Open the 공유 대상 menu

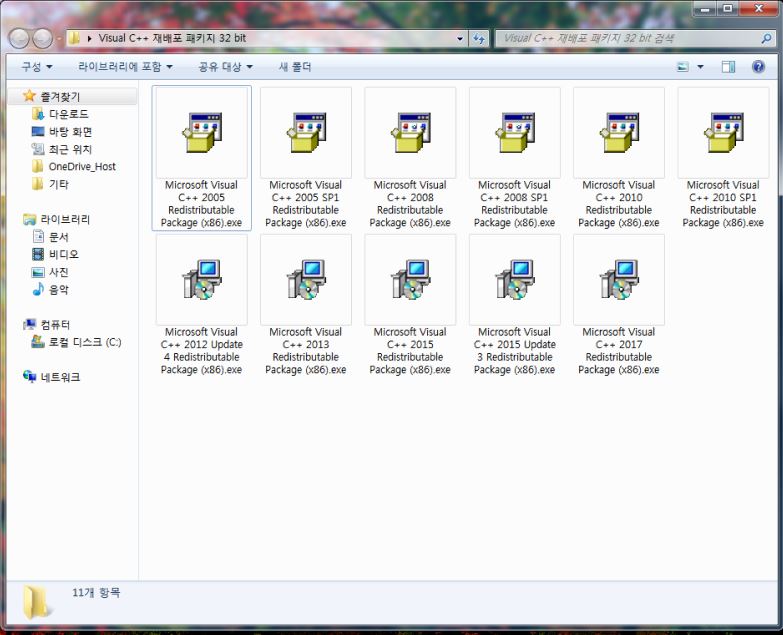point(225,67)
